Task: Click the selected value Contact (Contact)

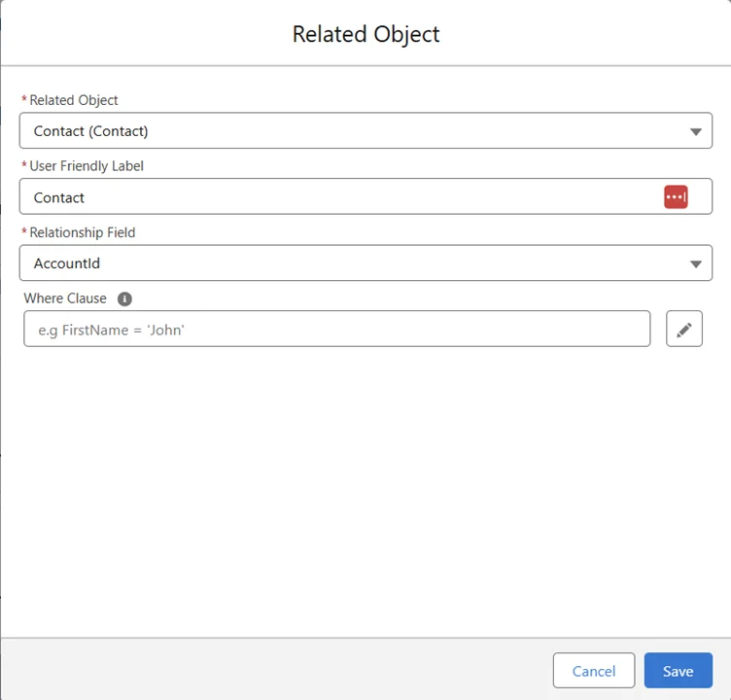Action: (x=90, y=131)
